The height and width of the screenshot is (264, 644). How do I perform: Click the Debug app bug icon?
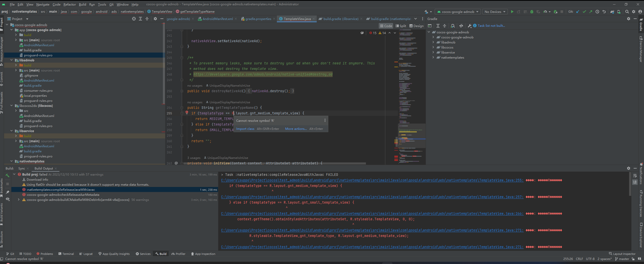coord(532,12)
